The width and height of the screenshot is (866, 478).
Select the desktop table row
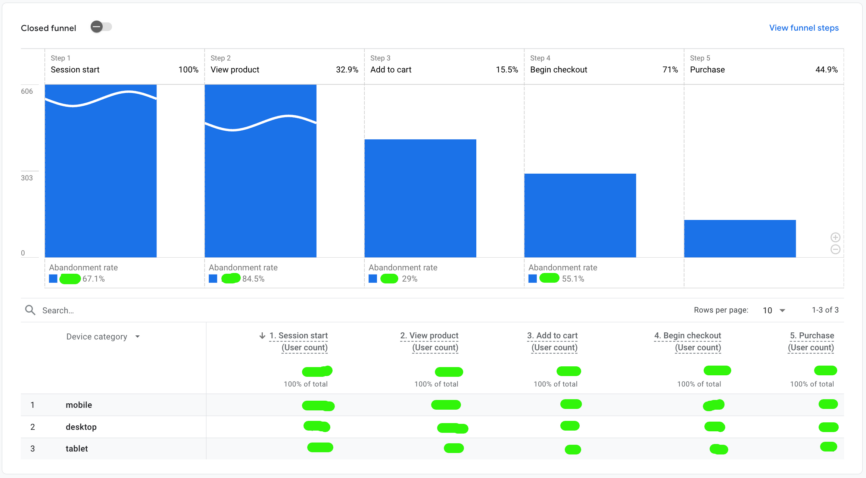point(81,427)
